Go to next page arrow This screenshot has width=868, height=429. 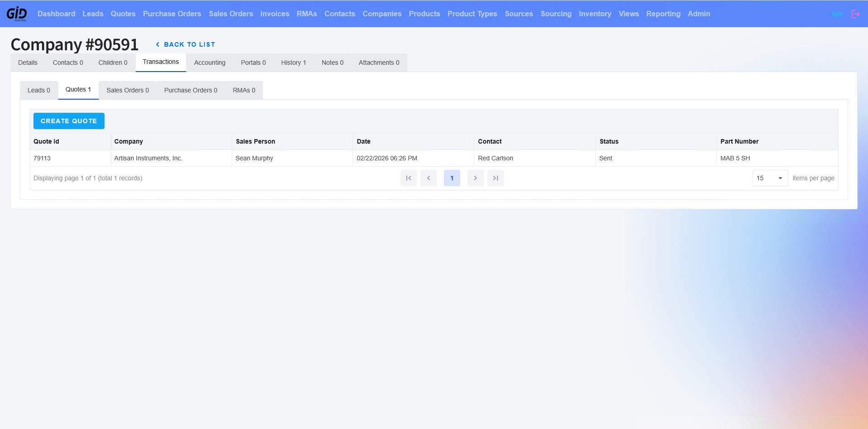[x=475, y=178]
